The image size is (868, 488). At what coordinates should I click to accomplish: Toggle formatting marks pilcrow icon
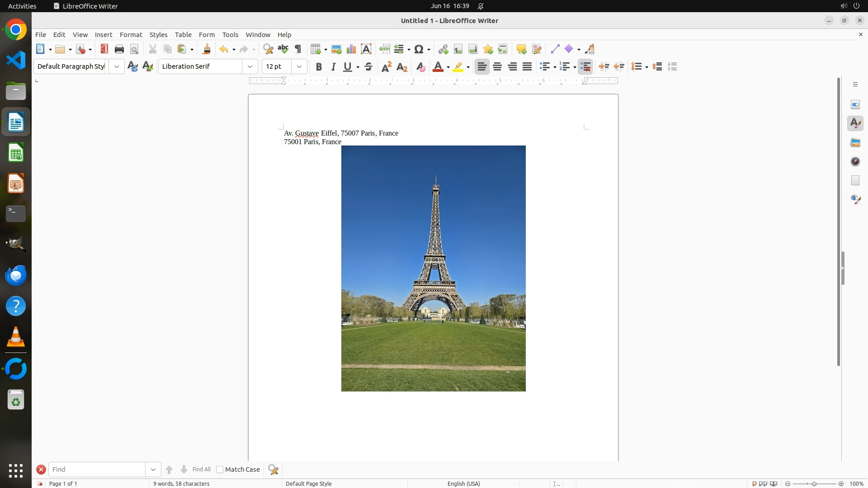click(x=298, y=49)
